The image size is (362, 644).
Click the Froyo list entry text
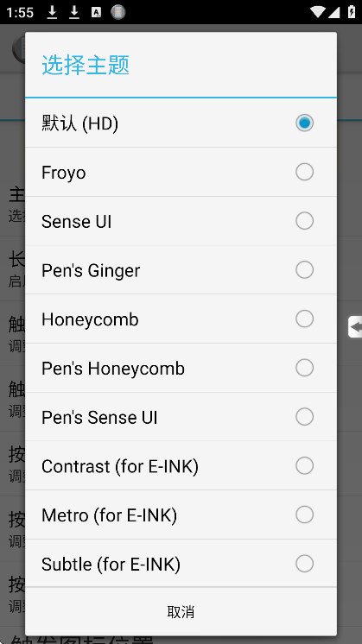tap(64, 173)
